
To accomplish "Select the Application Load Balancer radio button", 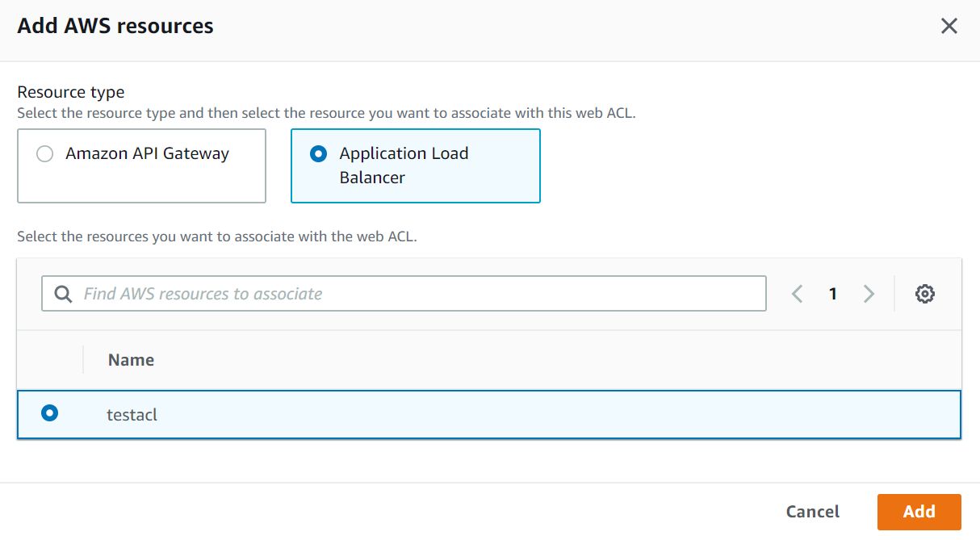I will click(x=318, y=153).
